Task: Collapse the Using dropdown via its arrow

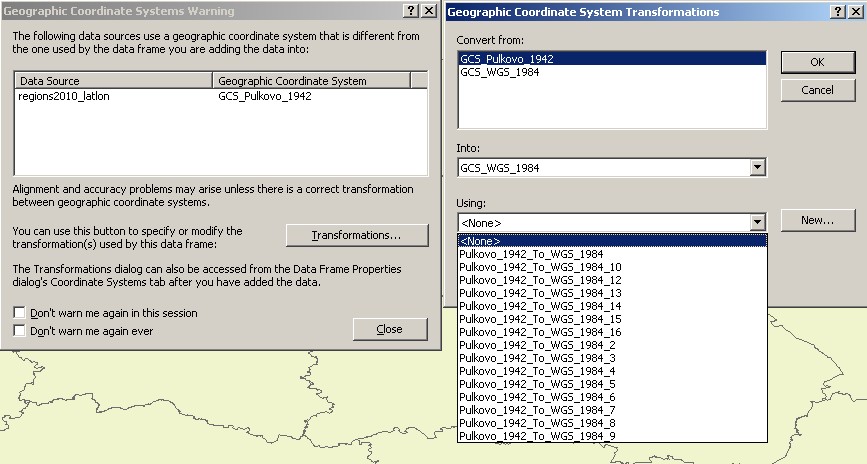Action: [758, 223]
